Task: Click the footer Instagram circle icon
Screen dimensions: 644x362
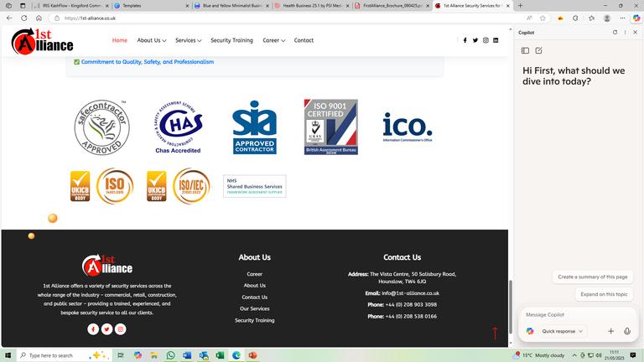Action: 121,329
